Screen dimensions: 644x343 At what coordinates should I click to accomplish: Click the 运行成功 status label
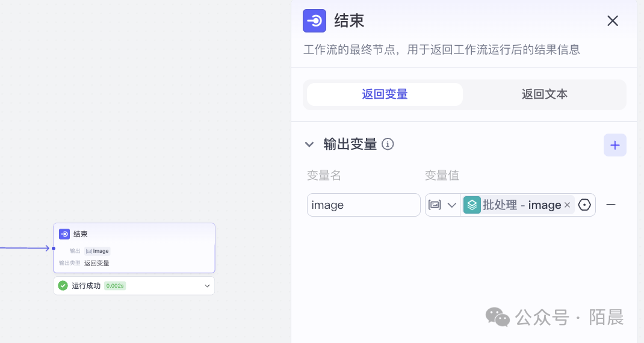pos(86,286)
